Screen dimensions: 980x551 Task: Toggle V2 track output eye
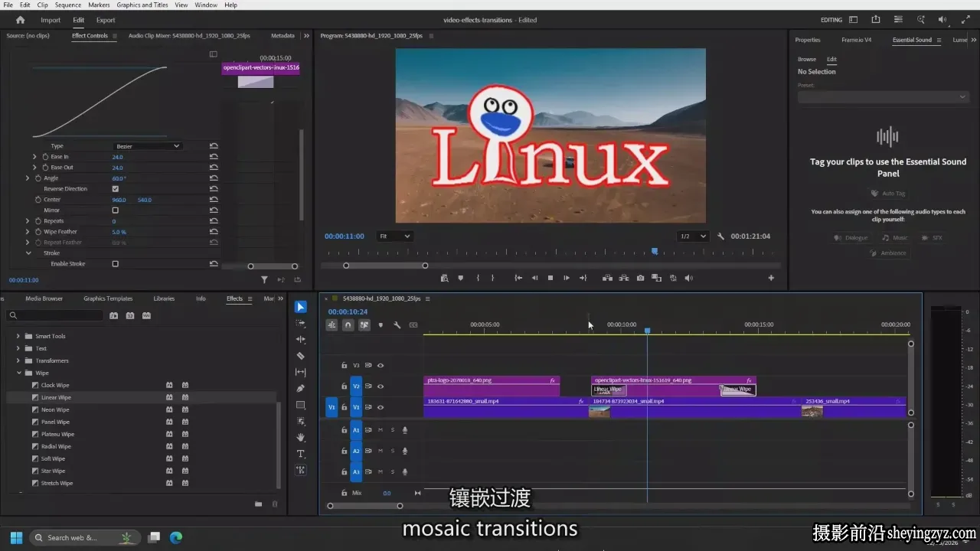pyautogui.click(x=380, y=386)
